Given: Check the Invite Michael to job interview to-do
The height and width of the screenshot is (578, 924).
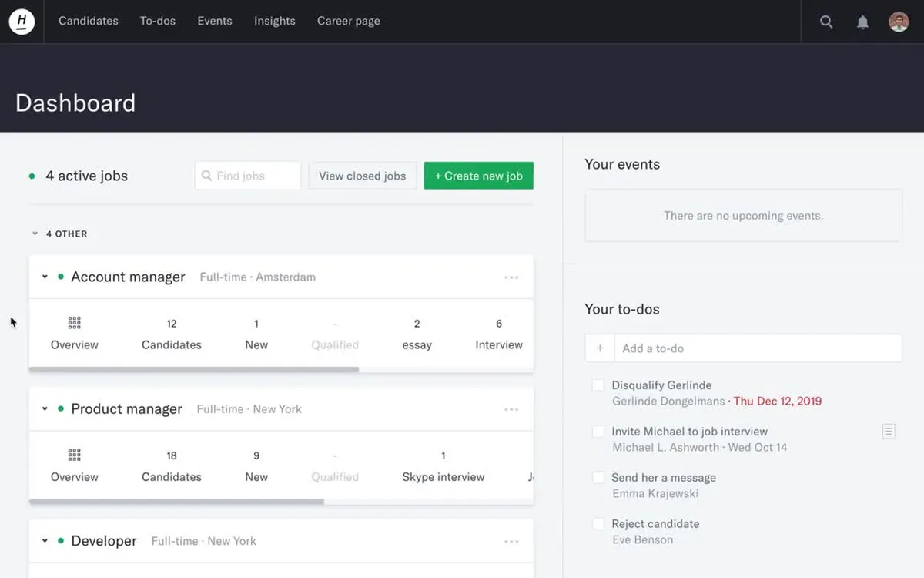Looking at the screenshot, I should [598, 432].
